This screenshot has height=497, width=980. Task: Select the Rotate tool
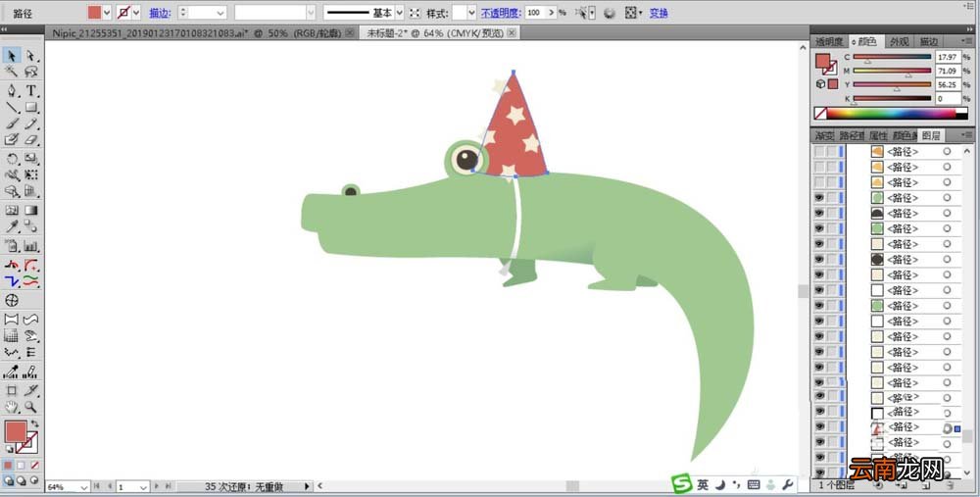tap(11, 159)
